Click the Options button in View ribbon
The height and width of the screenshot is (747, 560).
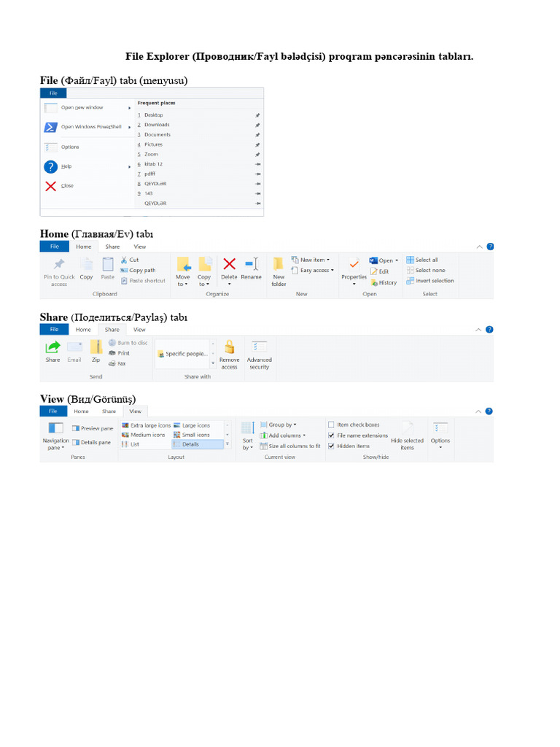(x=440, y=435)
